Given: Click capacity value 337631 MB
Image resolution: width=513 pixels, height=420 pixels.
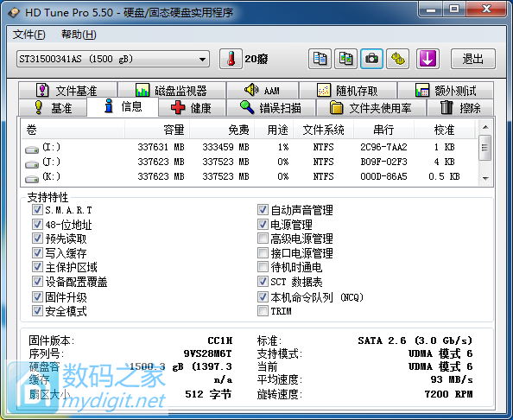Looking at the screenshot, I should [x=161, y=147].
